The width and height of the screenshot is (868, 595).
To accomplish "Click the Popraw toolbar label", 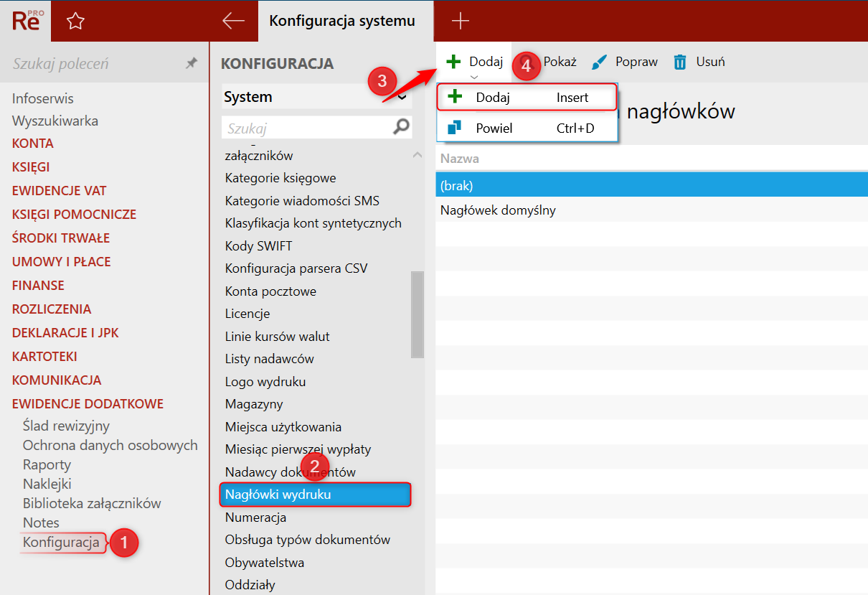I will pyautogui.click(x=636, y=62).
